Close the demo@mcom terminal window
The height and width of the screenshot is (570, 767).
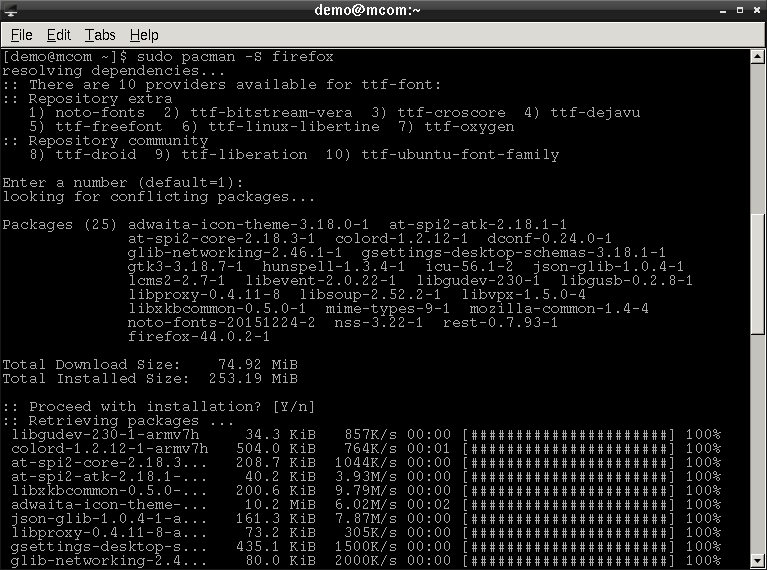click(755, 11)
